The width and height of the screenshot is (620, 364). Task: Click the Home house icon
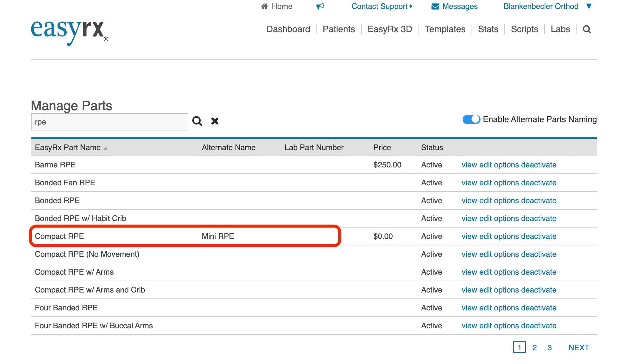264,6
